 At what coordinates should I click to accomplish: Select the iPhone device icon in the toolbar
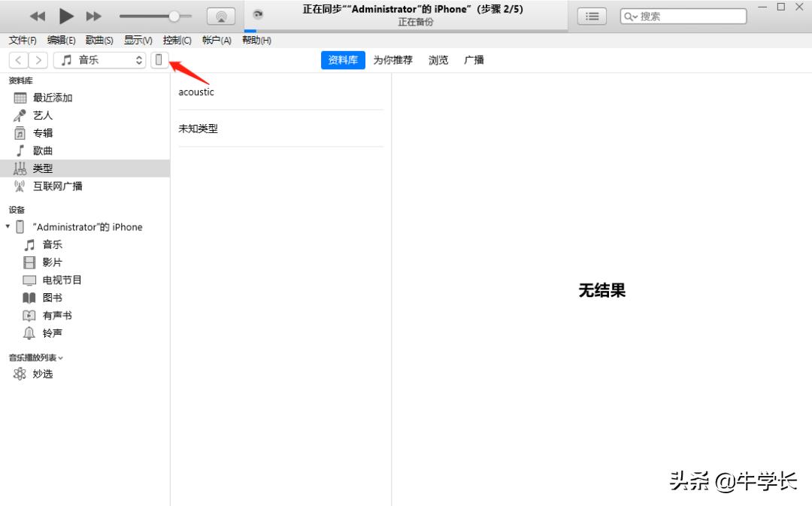coord(159,59)
